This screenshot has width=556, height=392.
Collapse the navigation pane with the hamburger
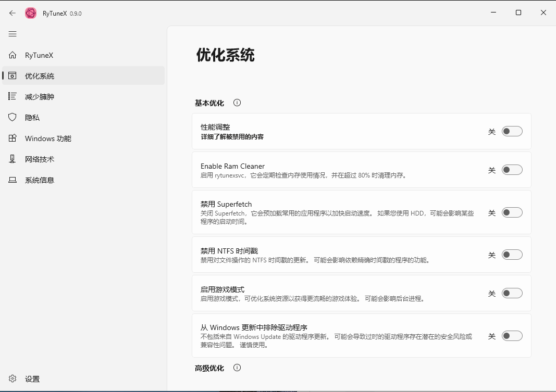(13, 34)
